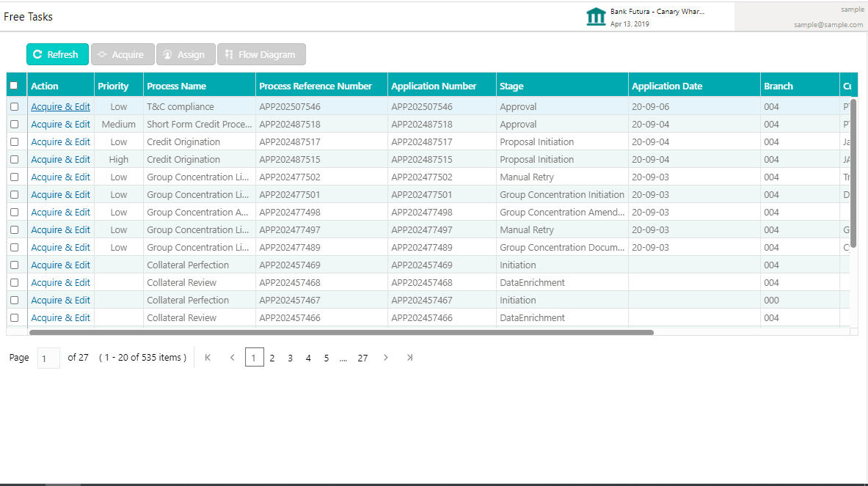Open Acquire & Edit for APP202457468
Image resolution: width=868 pixels, height=486 pixels.
pyautogui.click(x=60, y=282)
